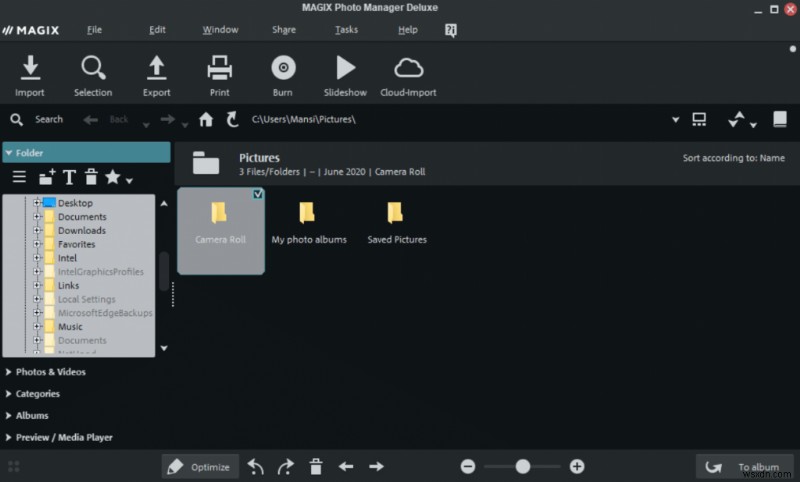Select Links in the folder tree
Image resolution: width=800 pixels, height=482 pixels.
(68, 286)
